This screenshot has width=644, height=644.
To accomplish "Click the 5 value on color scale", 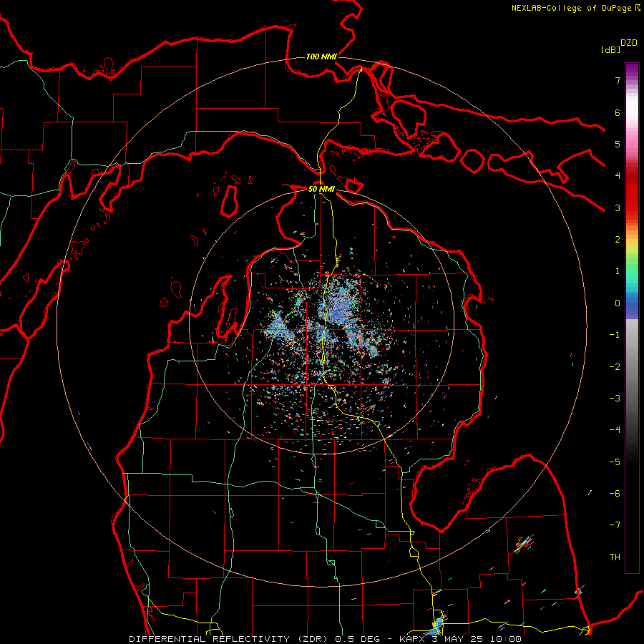I will pos(618,144).
